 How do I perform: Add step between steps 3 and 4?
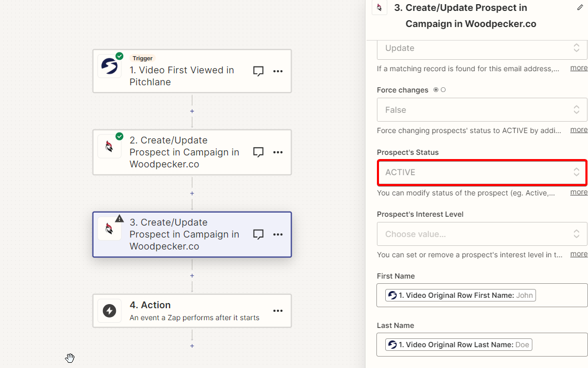pyautogui.click(x=192, y=276)
